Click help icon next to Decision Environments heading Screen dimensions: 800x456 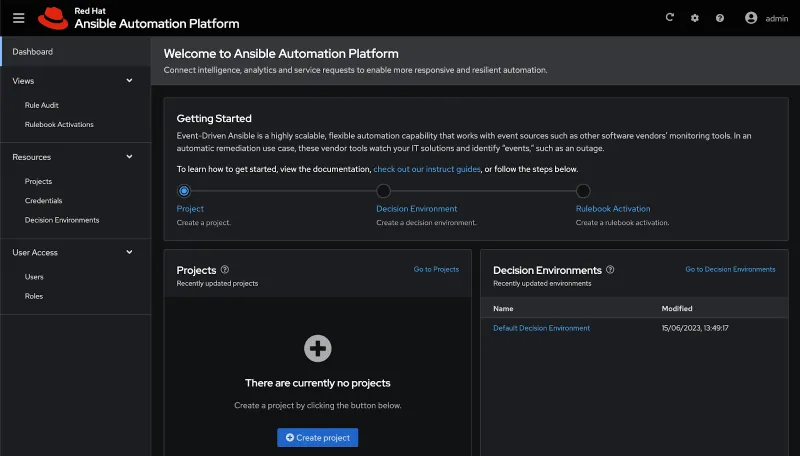pos(610,270)
